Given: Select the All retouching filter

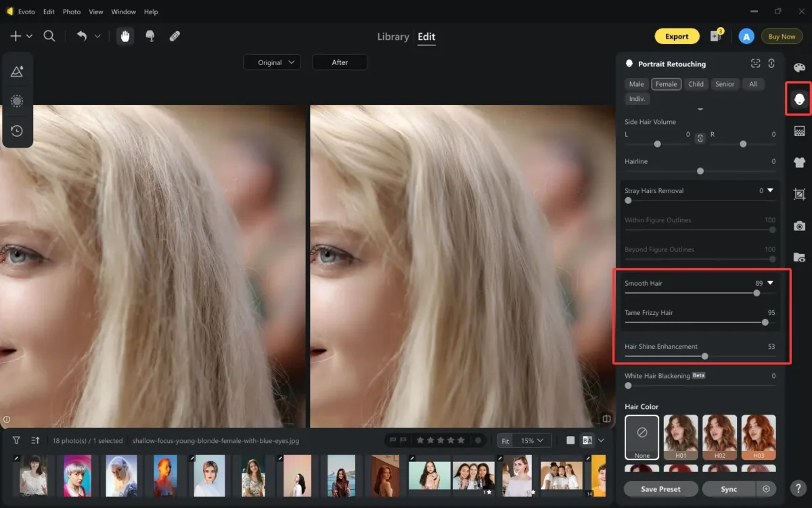Looking at the screenshot, I should 753,84.
